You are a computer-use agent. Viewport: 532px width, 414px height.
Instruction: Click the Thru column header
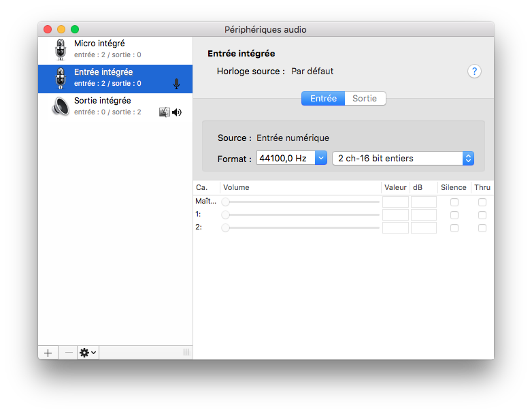(482, 187)
